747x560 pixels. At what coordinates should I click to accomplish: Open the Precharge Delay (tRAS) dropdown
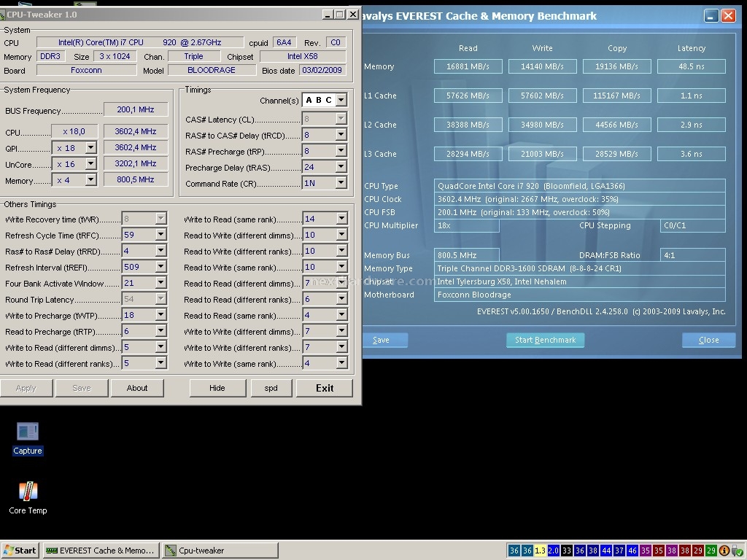341,167
